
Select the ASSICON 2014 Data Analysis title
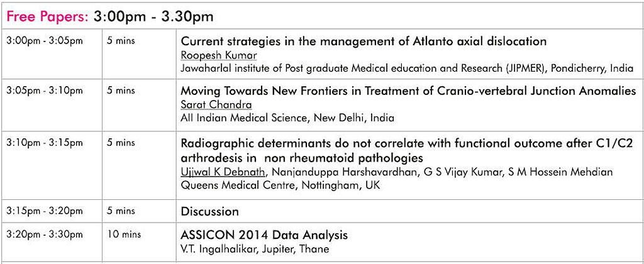(264, 235)
